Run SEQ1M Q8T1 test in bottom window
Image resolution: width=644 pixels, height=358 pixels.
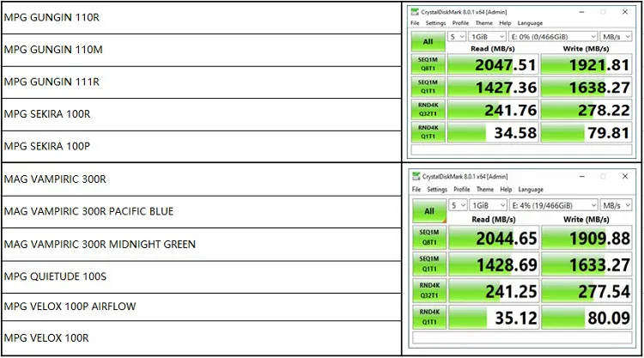coord(429,237)
